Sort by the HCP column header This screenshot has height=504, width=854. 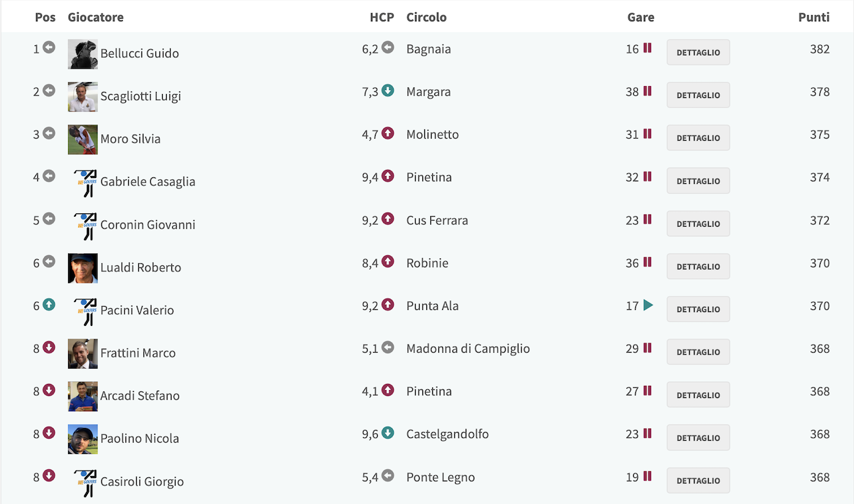click(382, 17)
